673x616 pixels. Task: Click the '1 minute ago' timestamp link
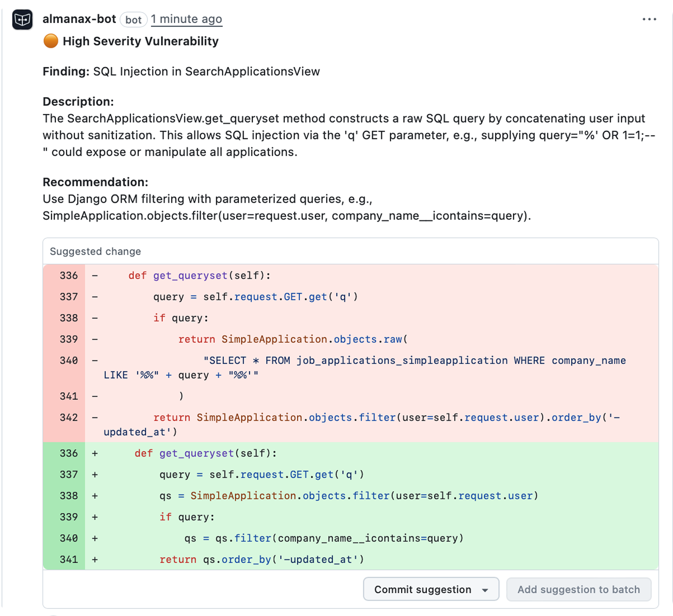tap(186, 19)
